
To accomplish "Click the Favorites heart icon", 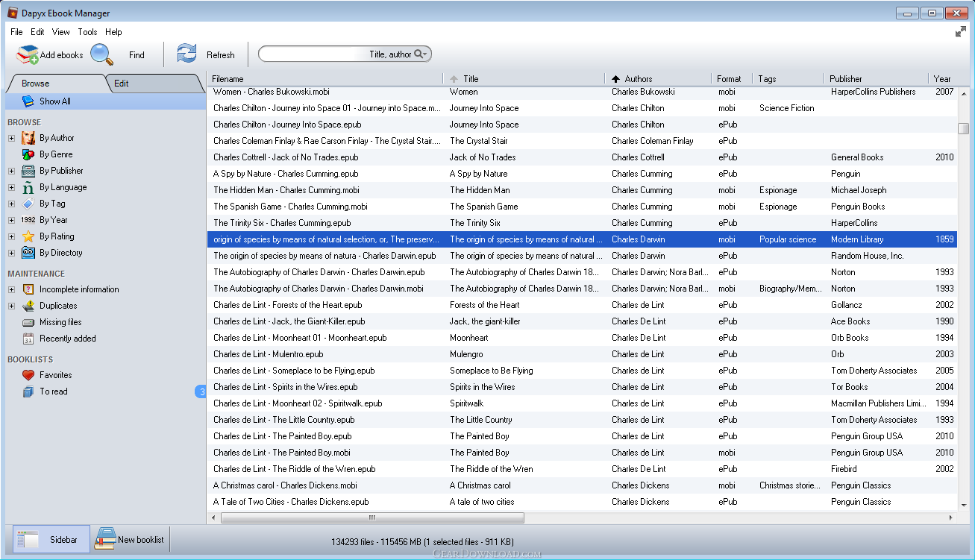I will point(28,375).
